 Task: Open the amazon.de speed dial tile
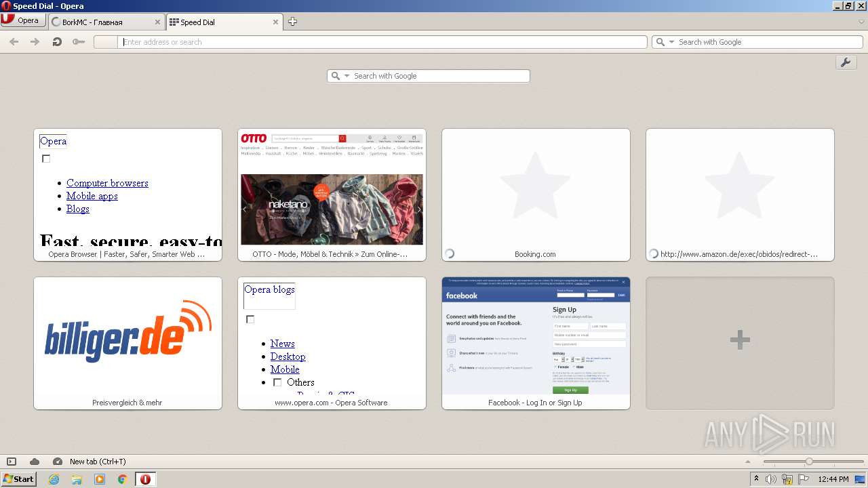(740, 195)
